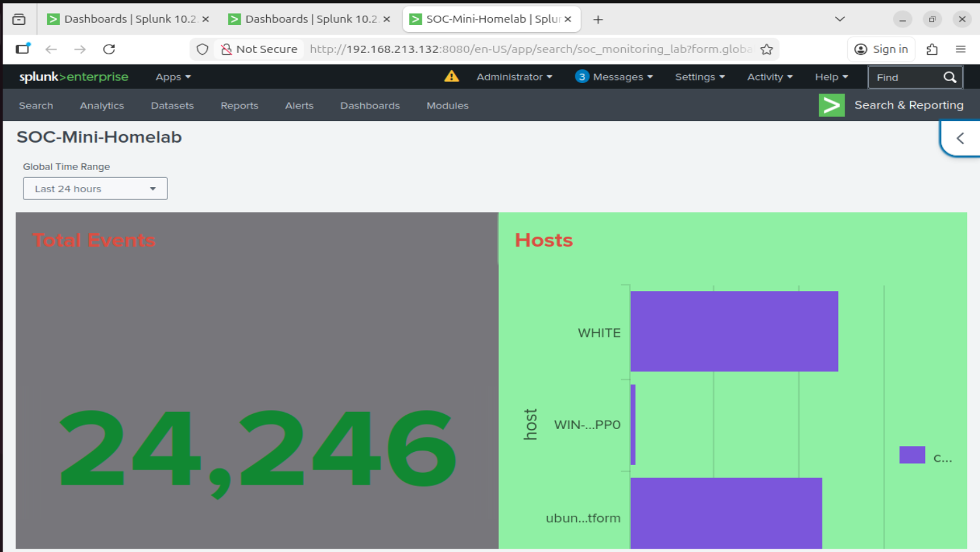Switch to the first Dashboards Splunk tab
Image resolution: width=980 pixels, height=552 pixels.
tap(129, 19)
